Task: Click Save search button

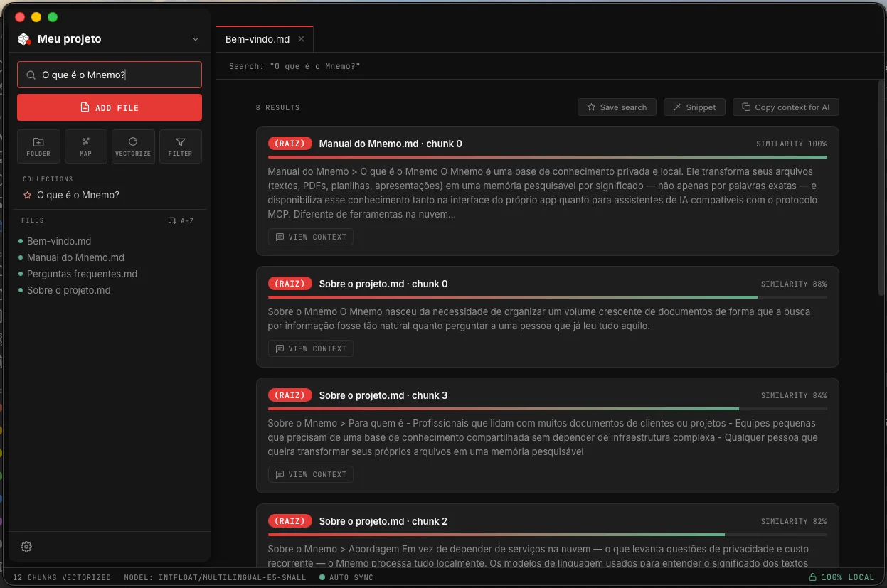Action: pyautogui.click(x=617, y=107)
